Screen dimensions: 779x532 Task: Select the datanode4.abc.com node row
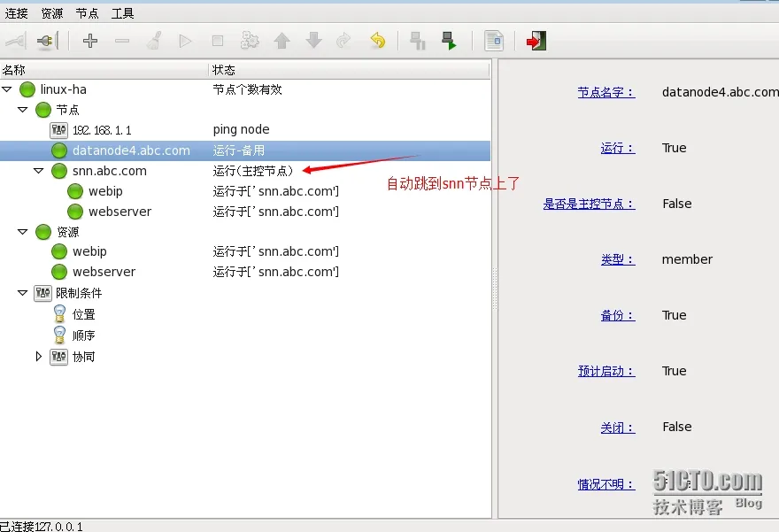(245, 150)
